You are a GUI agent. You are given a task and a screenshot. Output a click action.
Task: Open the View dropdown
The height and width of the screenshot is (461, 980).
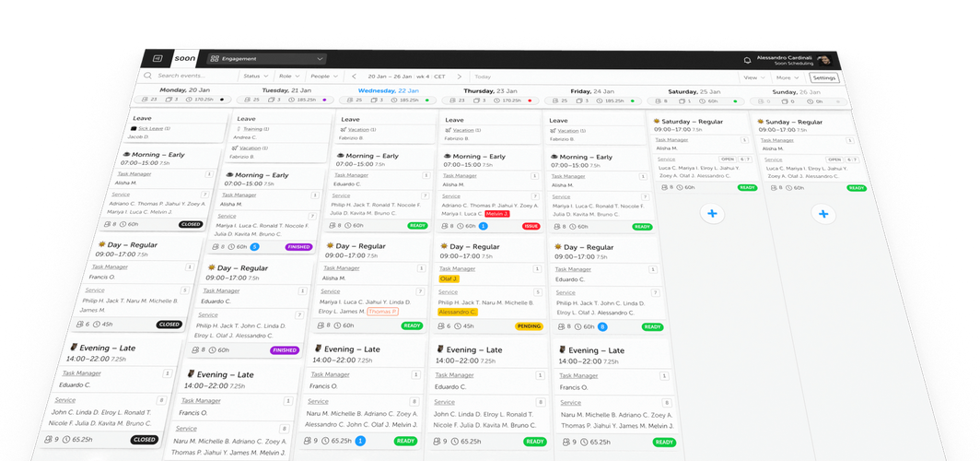click(x=753, y=77)
